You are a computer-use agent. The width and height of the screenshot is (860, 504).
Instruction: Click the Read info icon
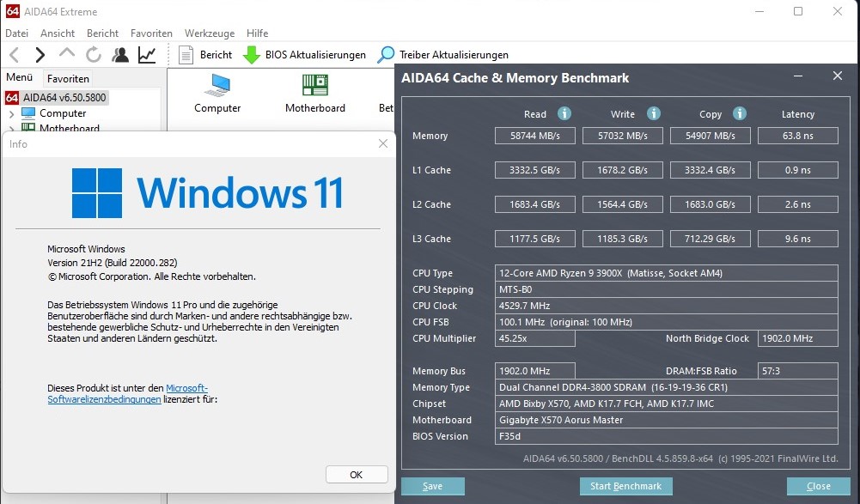[x=564, y=113]
